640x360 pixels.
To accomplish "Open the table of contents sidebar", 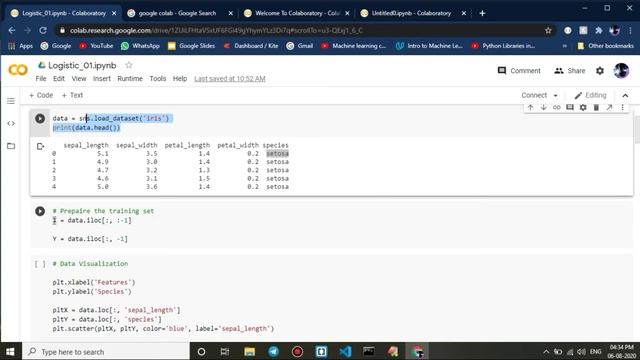I will (11, 101).
